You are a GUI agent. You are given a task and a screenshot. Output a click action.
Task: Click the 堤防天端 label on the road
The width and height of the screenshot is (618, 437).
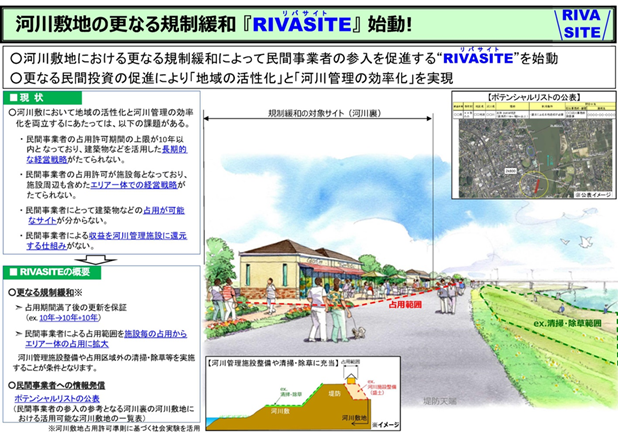[x=440, y=401]
